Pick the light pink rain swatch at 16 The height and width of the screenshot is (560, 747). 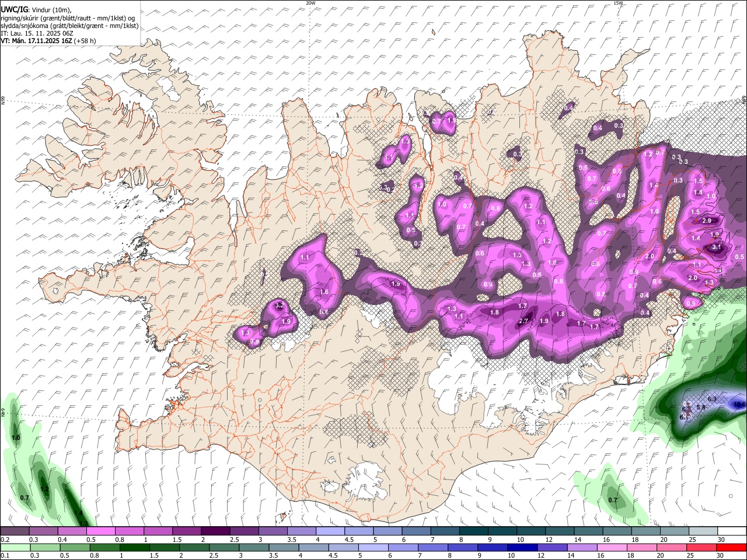click(x=612, y=548)
